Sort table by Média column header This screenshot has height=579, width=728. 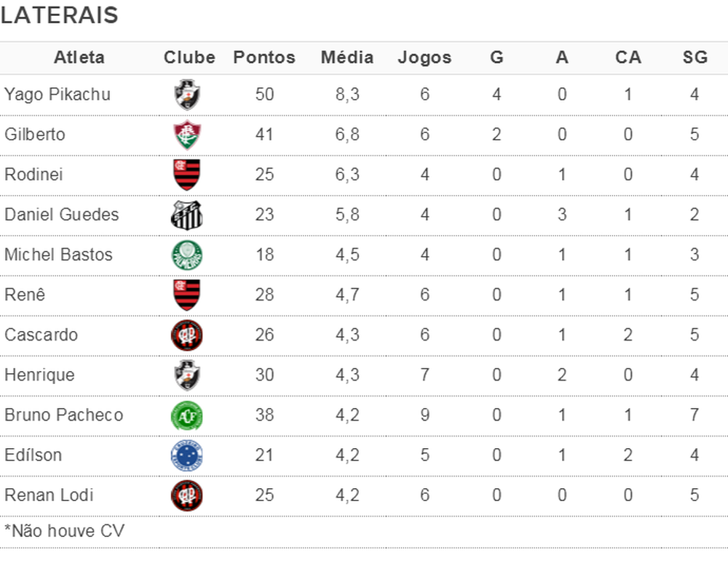click(x=347, y=58)
